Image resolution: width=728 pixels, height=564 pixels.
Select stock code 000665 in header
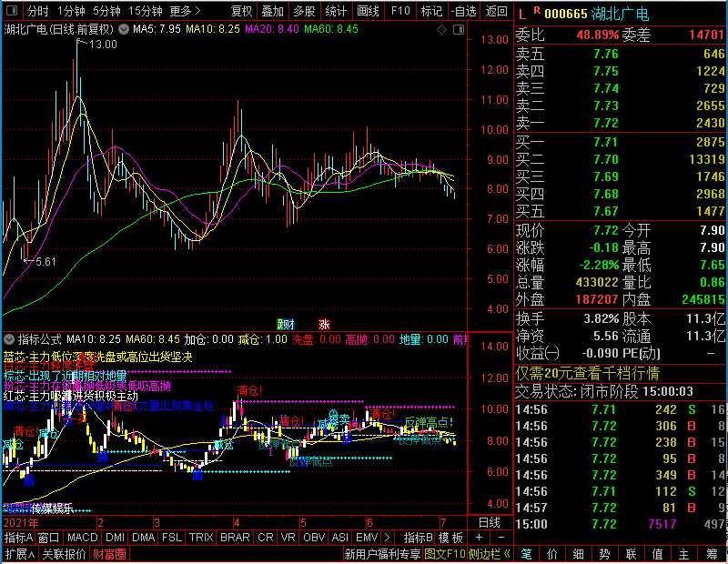(x=565, y=14)
